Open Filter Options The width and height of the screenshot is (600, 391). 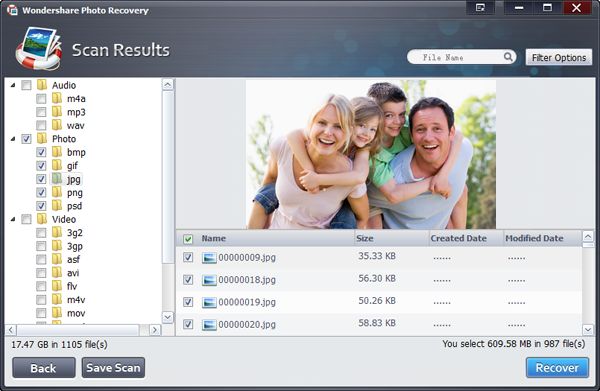coord(559,57)
